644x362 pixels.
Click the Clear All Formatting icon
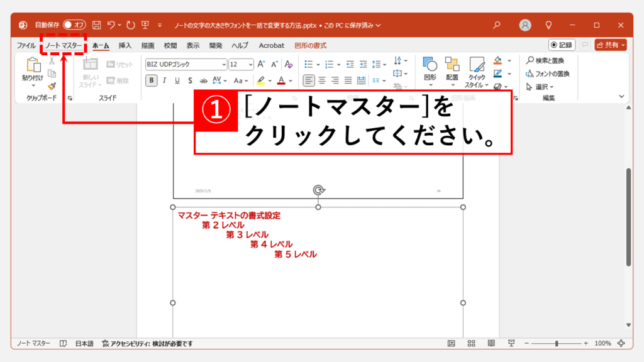coord(289,64)
